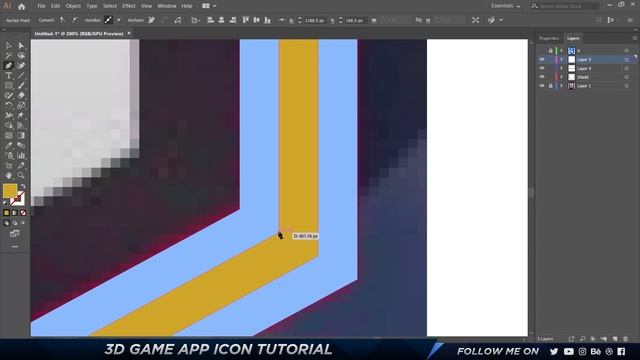This screenshot has height=360, width=640.
Task: Expand Layer 5 contents
Action: (x=561, y=60)
